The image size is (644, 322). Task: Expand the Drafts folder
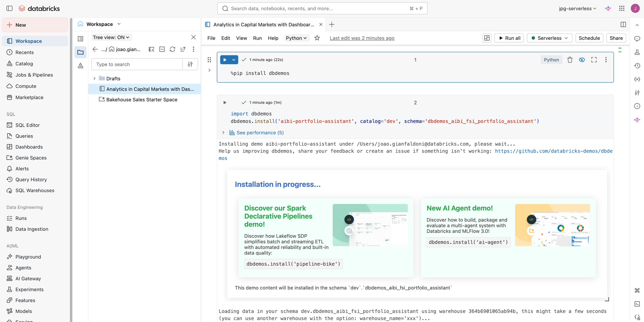[x=94, y=78]
